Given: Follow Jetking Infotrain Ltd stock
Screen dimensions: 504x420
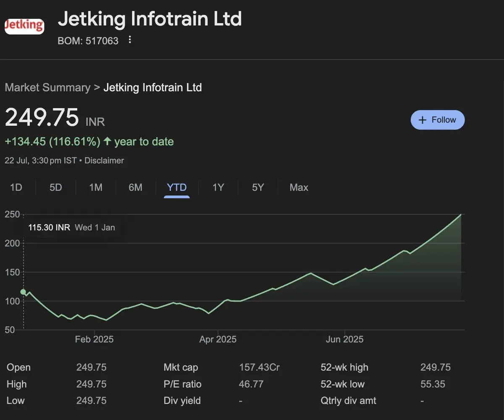Looking at the screenshot, I should click(x=438, y=120).
